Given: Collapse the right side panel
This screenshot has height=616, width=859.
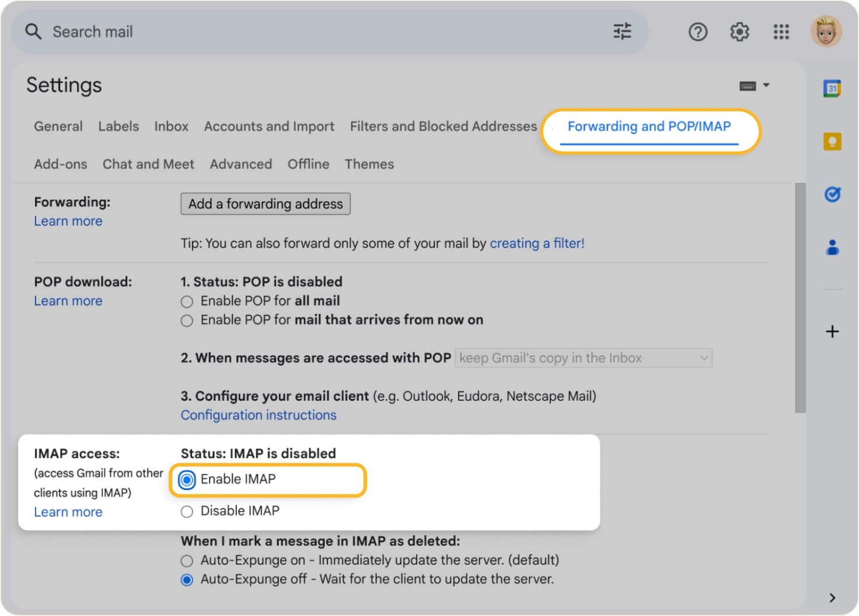Looking at the screenshot, I should 833,598.
